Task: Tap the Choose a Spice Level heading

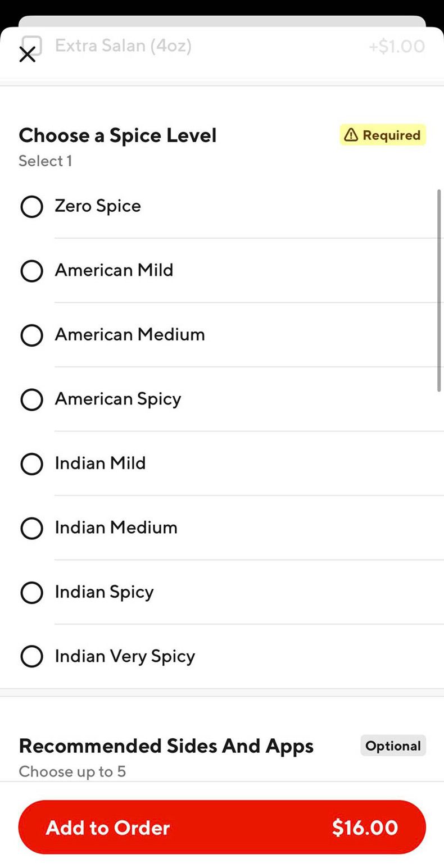Action: (117, 135)
